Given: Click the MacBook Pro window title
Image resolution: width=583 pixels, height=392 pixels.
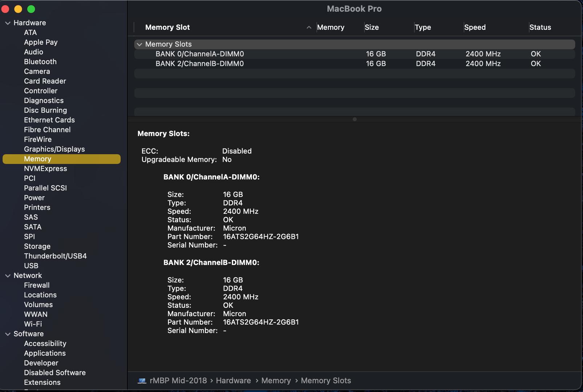Looking at the screenshot, I should [354, 9].
